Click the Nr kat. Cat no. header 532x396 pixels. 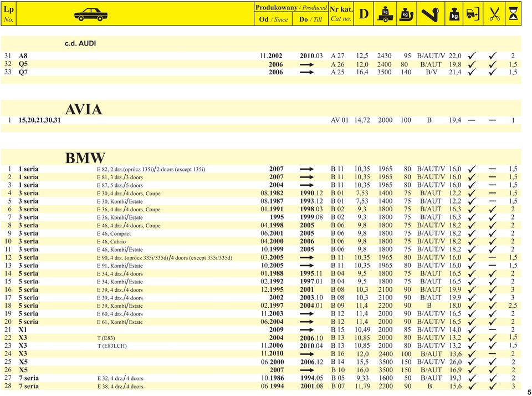pyautogui.click(x=341, y=14)
